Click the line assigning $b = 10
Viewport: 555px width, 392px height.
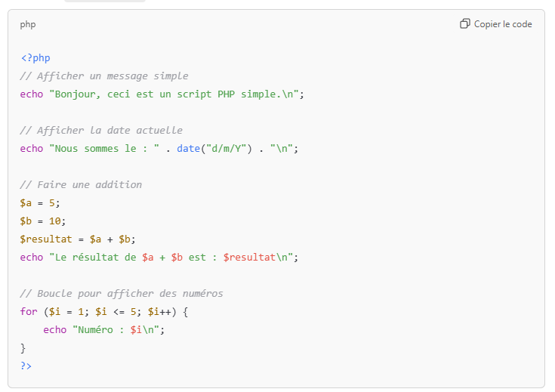(43, 221)
